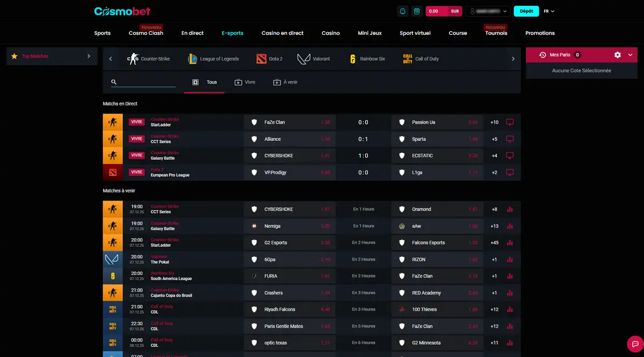Screen dimensions: 644x357
Task: Open the Tournois menu item
Action: (496, 33)
